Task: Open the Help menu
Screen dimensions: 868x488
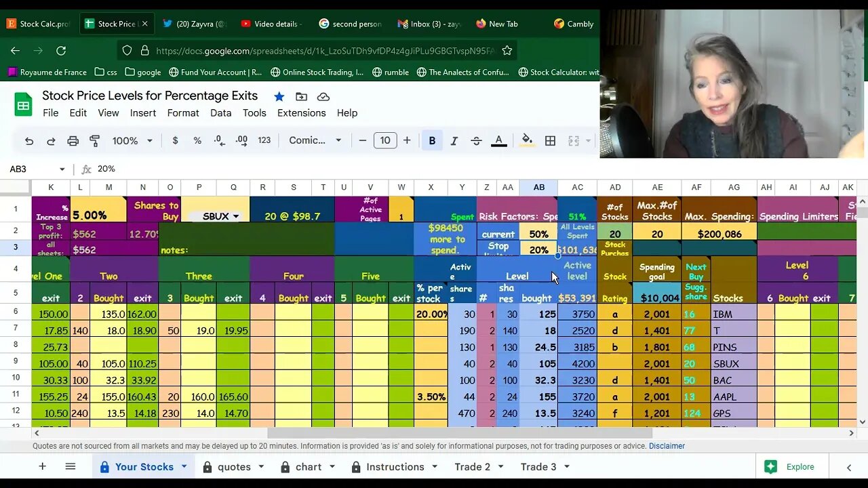Action: click(x=347, y=113)
